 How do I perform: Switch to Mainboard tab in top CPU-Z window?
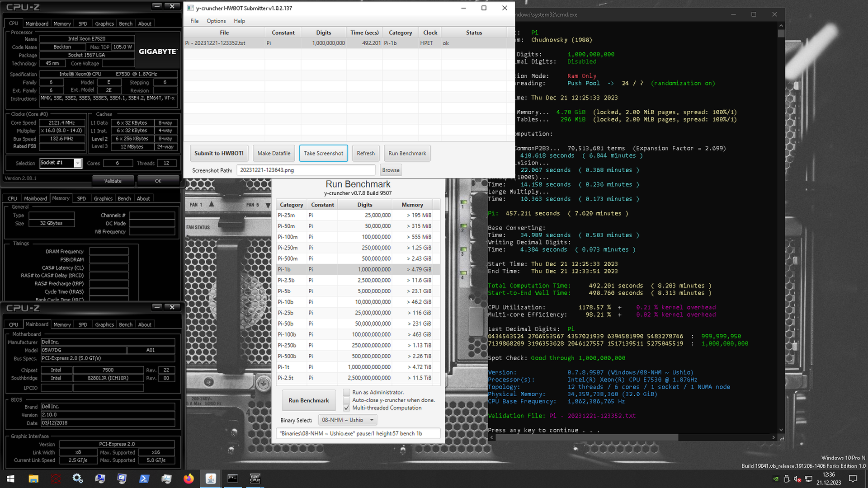point(37,23)
